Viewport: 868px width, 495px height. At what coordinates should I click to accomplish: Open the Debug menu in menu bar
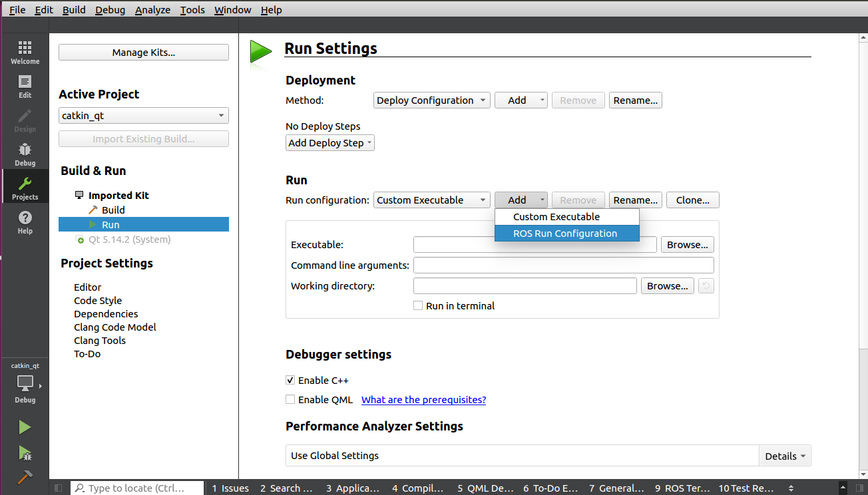tap(110, 10)
